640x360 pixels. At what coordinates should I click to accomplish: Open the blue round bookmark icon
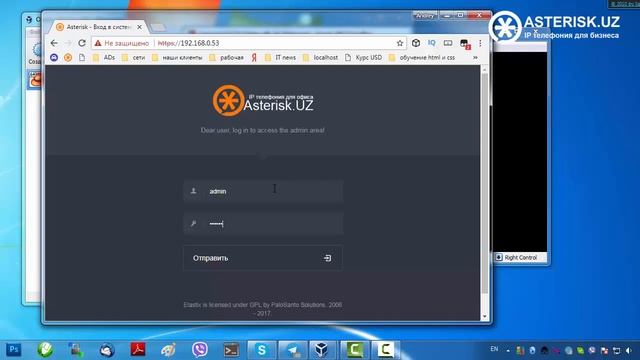[x=54, y=58]
